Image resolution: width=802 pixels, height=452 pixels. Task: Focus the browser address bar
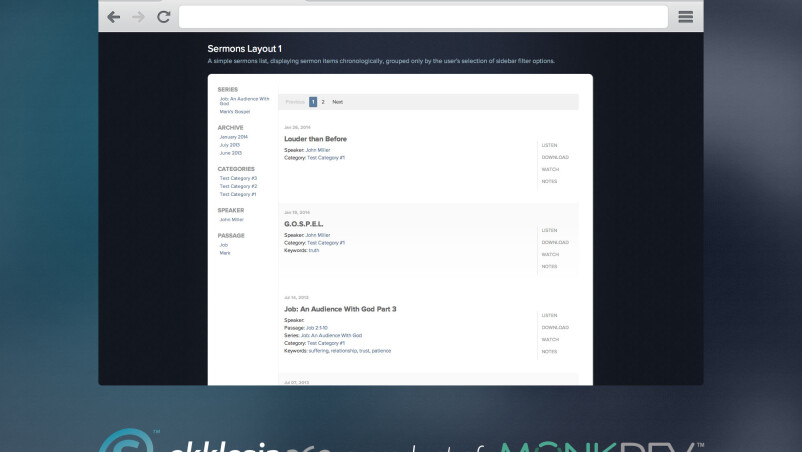pos(422,17)
